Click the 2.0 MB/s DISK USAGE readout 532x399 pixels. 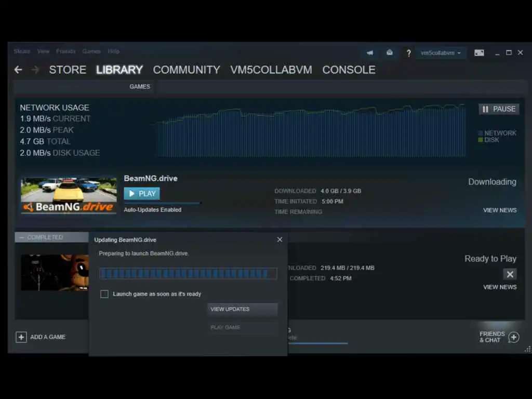click(x=60, y=153)
